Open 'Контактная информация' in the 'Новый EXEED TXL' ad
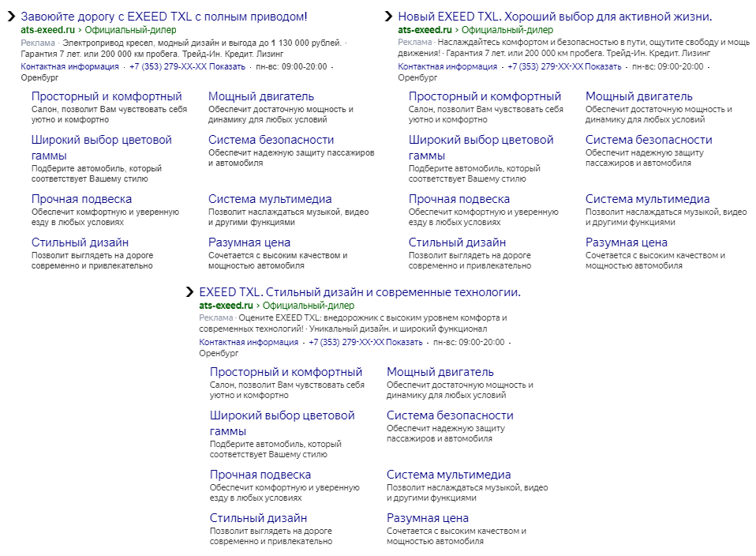This screenshot has height=556, width=756. pos(447,66)
